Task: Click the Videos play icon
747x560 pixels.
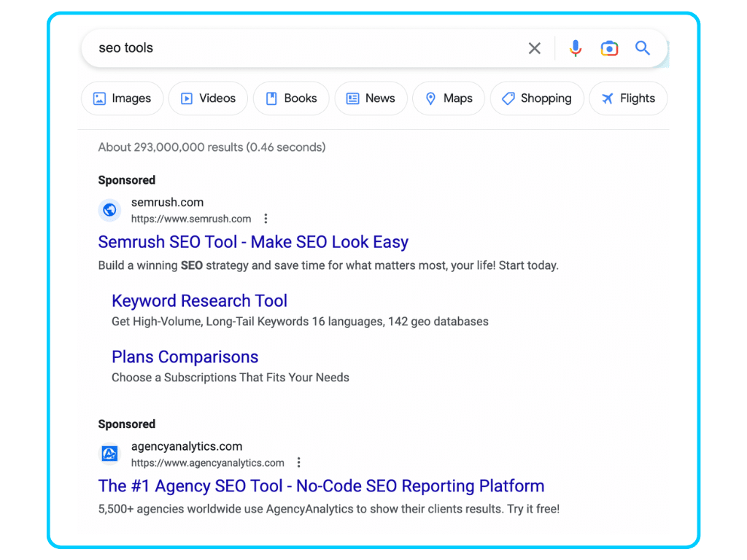Action: click(188, 98)
